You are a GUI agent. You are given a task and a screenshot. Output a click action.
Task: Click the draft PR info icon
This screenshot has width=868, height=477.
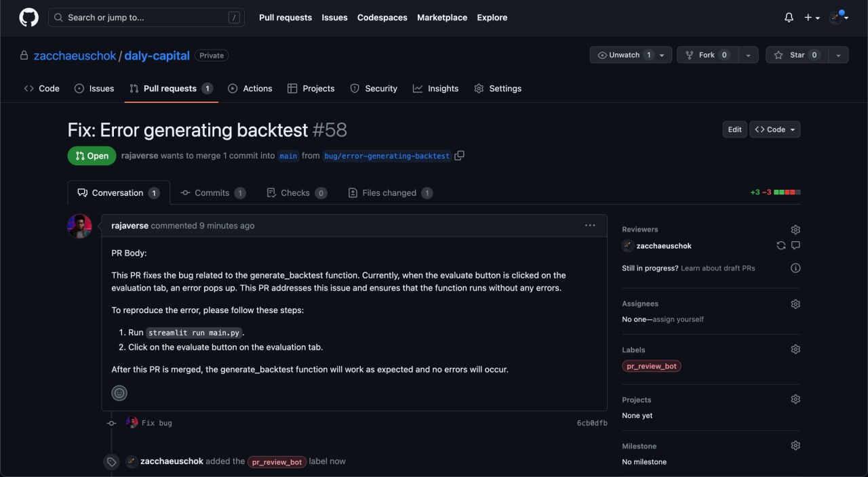tap(795, 268)
